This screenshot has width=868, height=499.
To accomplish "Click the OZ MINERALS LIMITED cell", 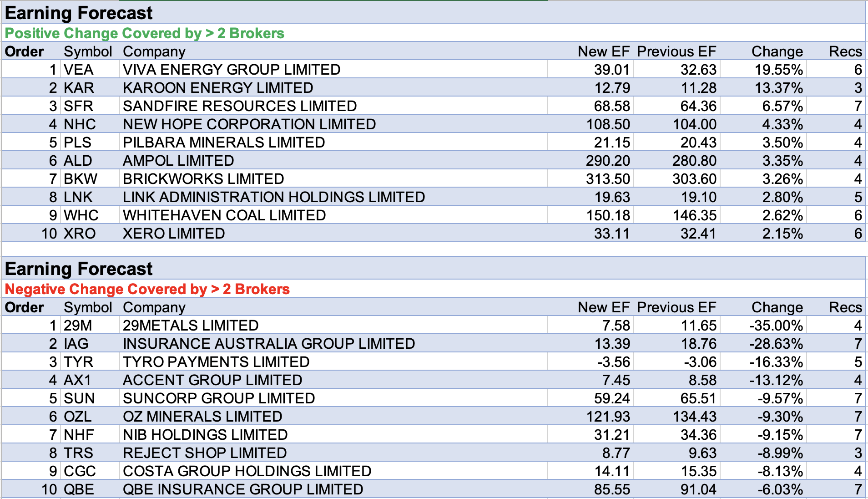I will (x=202, y=417).
